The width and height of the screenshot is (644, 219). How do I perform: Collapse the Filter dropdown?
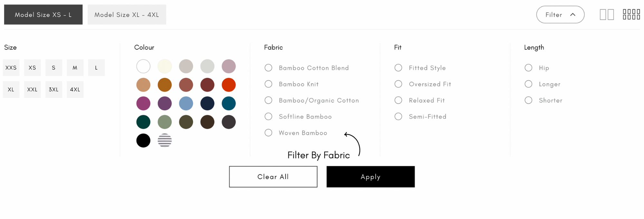560,14
